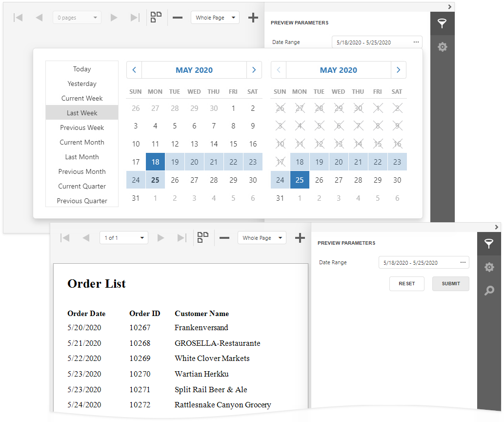Select the Previous Quarter preset
This screenshot has height=422, width=504.
pos(81,201)
